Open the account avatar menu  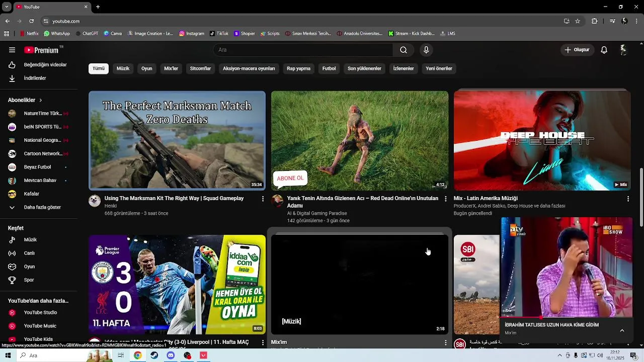(x=623, y=50)
